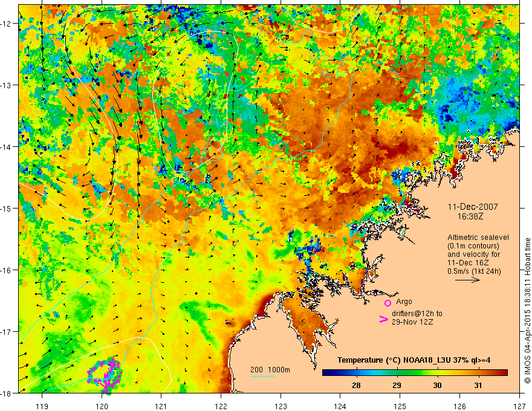Click the '11-Dec 16Z' velocity date text

click(x=466, y=263)
